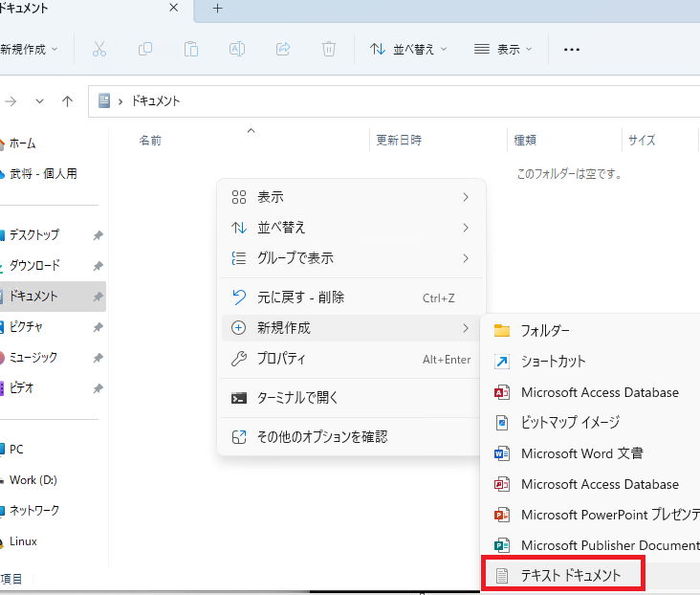
Task: Open the 表示 view dropdown in toolbar
Action: pos(503,49)
